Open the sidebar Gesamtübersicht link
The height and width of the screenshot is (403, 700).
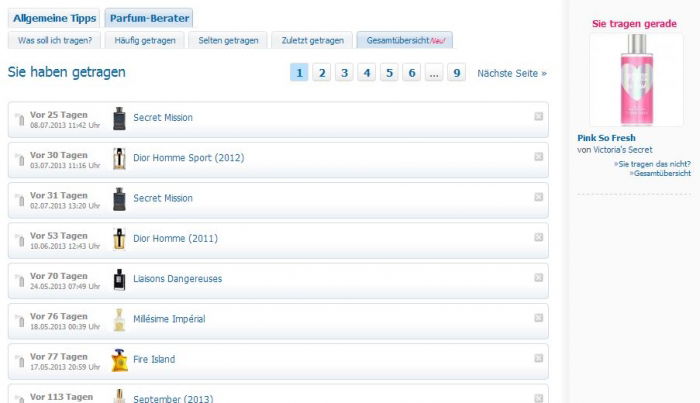660,173
